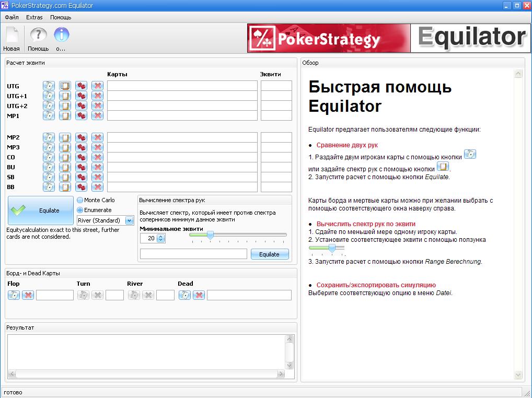This screenshot has width=532, height=398.
Task: Clear cards for MP2
Action: point(97,137)
